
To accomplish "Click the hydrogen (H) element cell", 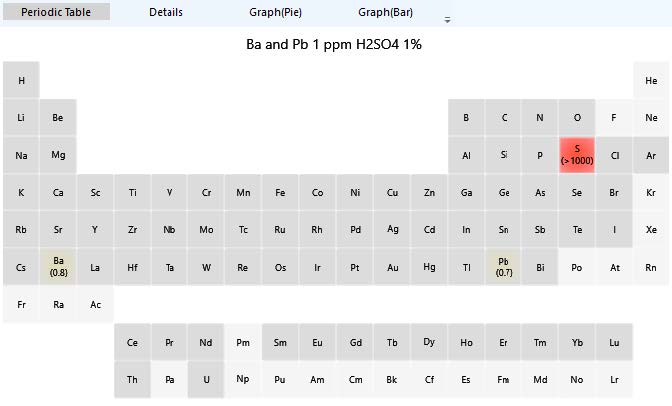I will pos(21,80).
